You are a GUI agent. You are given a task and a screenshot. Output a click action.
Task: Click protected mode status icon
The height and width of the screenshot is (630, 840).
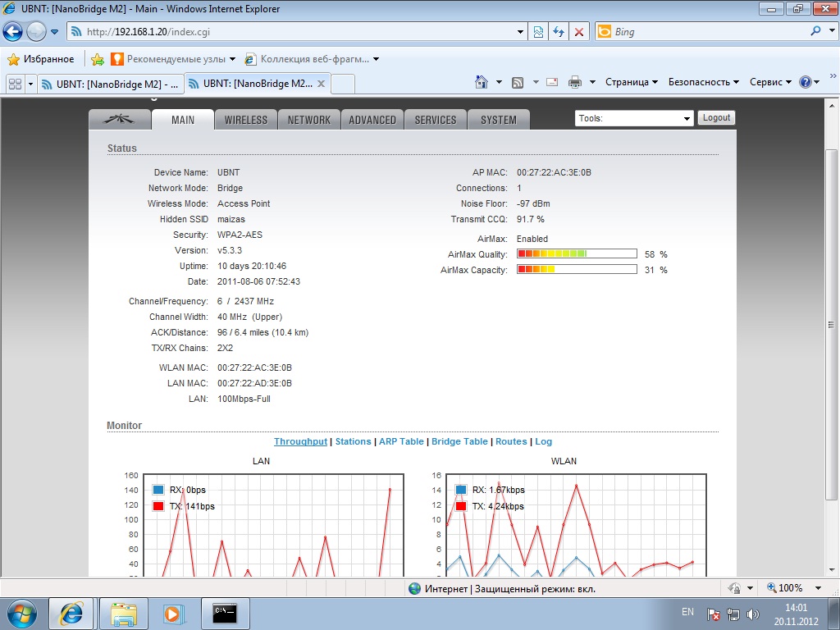735,588
